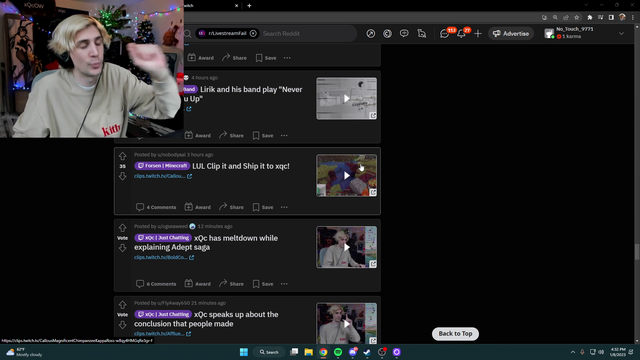
Task: Share the 'xQc has meltdown' post
Action: pos(231,284)
